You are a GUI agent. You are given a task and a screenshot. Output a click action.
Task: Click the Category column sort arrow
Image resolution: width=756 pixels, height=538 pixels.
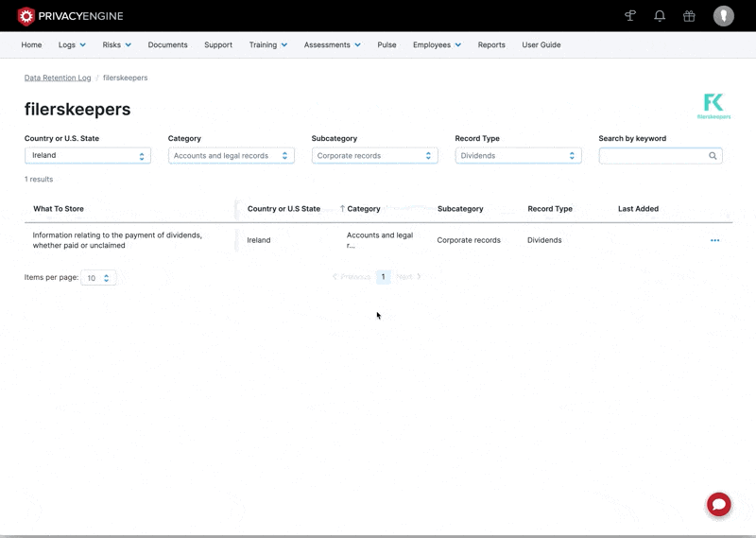342,208
